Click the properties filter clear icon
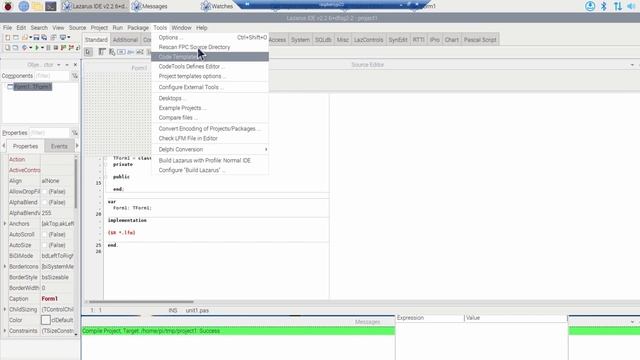This screenshot has height=360, width=640. [x=75, y=133]
